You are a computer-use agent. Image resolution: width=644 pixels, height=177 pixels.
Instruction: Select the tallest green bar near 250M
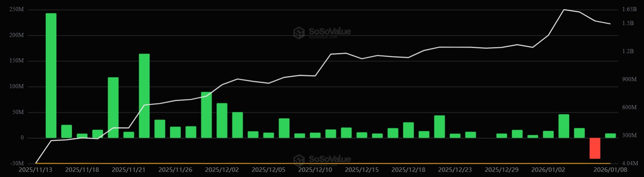click(51, 75)
